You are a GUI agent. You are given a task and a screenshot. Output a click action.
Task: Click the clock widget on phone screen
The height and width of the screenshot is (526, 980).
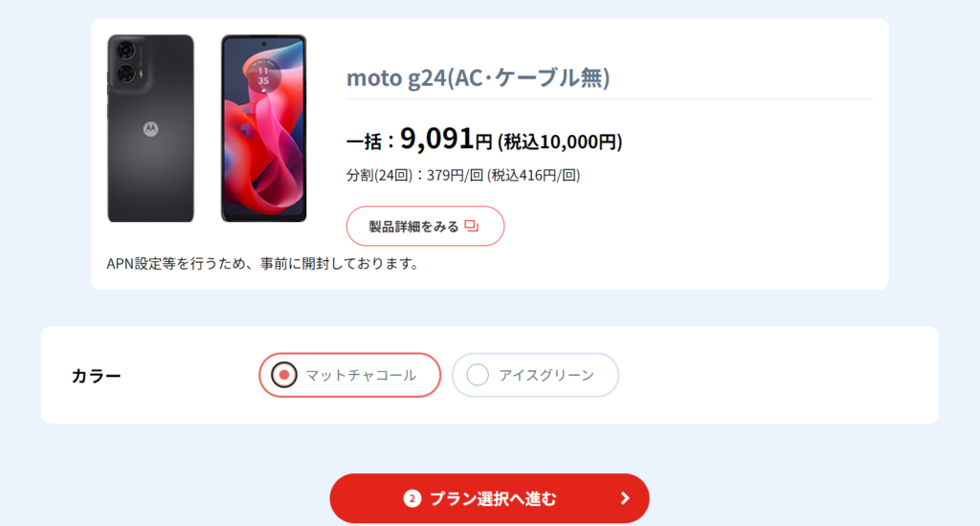pos(263,75)
